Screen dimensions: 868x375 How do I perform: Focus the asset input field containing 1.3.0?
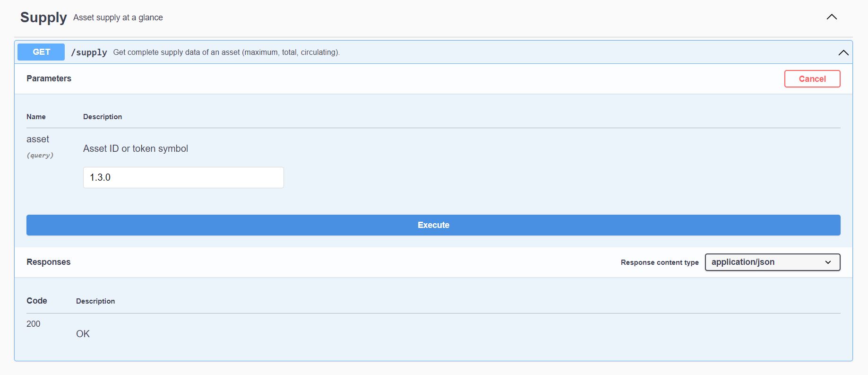183,177
